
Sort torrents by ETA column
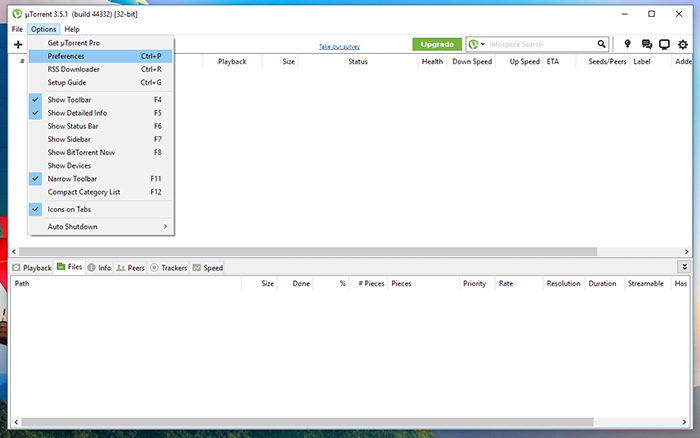click(x=559, y=62)
